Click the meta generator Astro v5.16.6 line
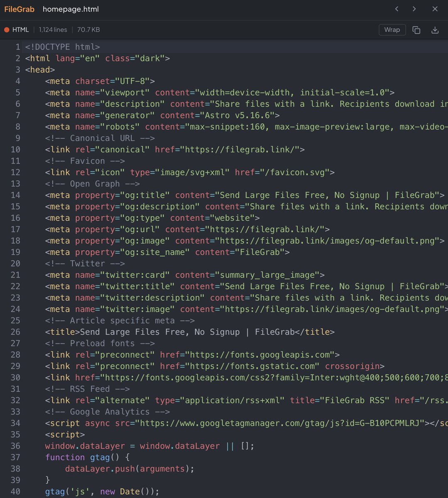Image resolution: width=448 pixels, height=498 pixels. click(x=162, y=115)
